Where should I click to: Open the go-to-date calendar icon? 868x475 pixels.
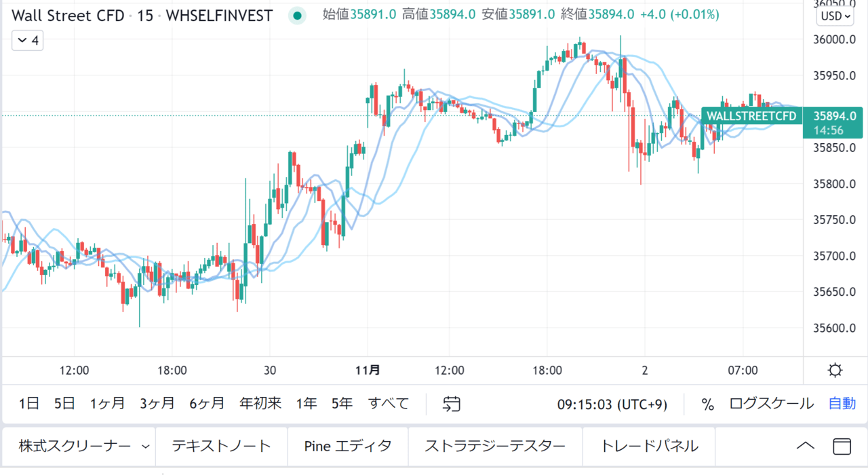pyautogui.click(x=452, y=404)
